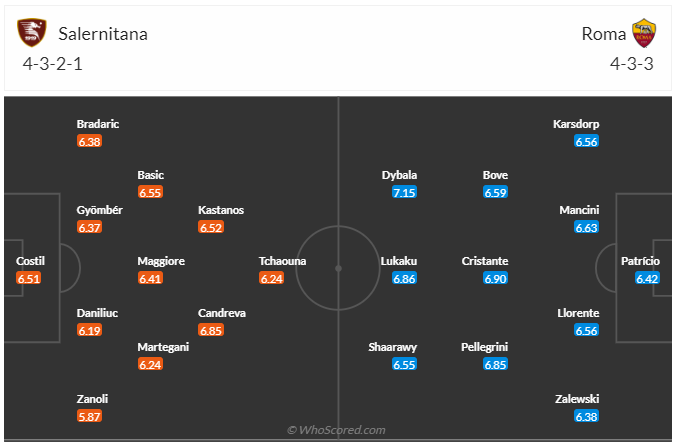Select Mancini's 6.63 rating badge

[x=587, y=228]
